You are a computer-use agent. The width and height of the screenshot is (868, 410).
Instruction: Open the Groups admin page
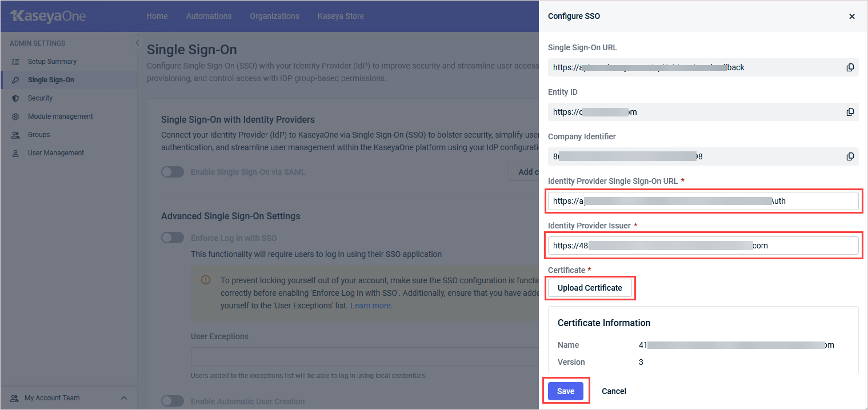click(39, 135)
